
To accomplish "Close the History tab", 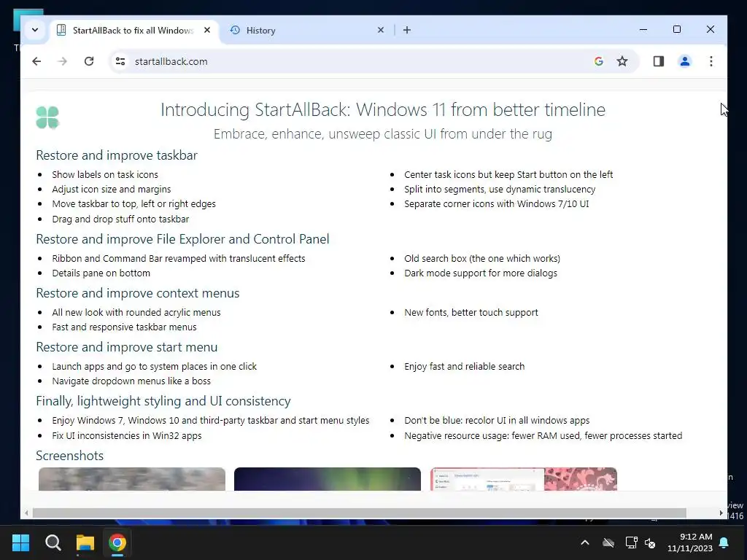I will (x=381, y=30).
